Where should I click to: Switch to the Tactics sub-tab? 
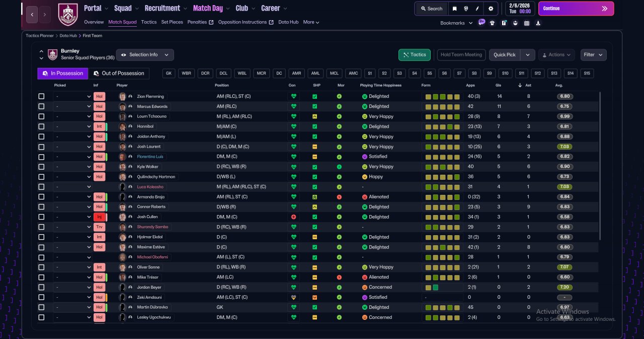click(149, 22)
